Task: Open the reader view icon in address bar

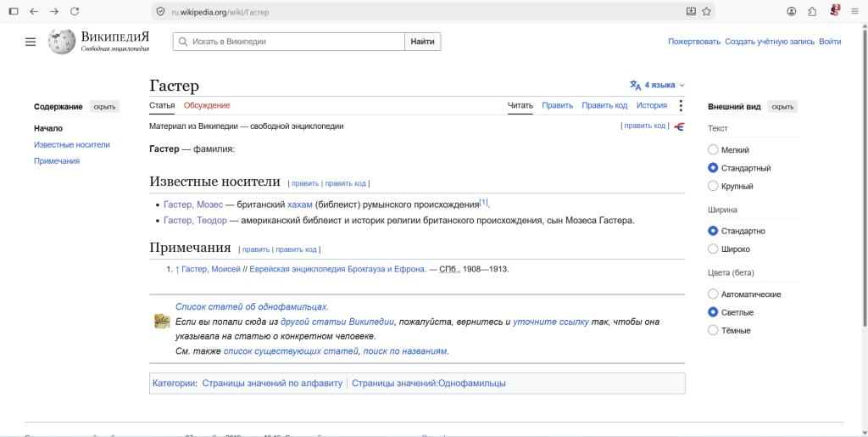Action: (x=691, y=11)
